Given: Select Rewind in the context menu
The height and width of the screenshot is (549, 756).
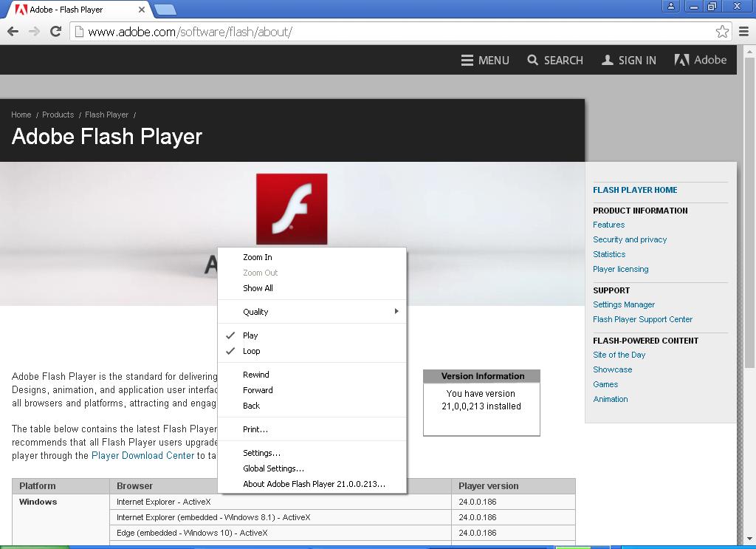Looking at the screenshot, I should tap(312, 375).
